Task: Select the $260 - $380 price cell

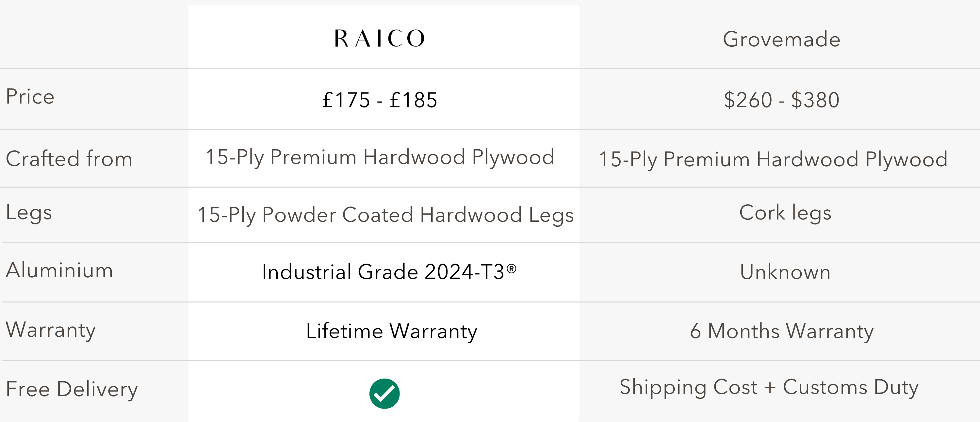Action: coord(781,100)
